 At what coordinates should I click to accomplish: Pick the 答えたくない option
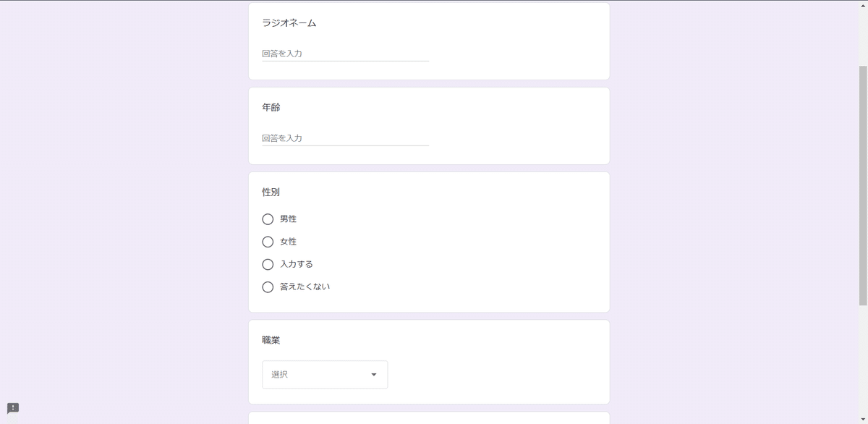[268, 287]
